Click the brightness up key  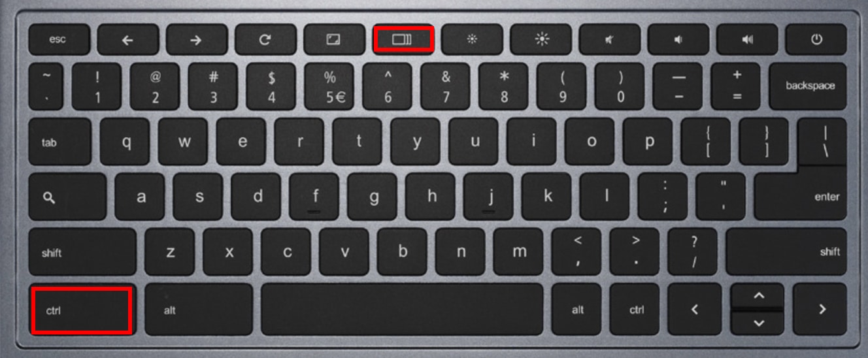coord(541,40)
